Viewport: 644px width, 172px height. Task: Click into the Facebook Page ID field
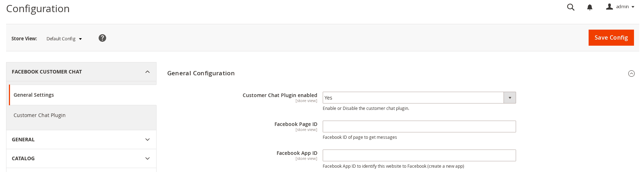point(419,127)
